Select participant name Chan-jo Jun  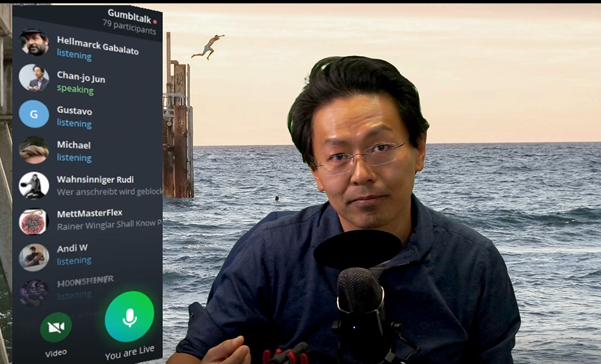pos(81,77)
